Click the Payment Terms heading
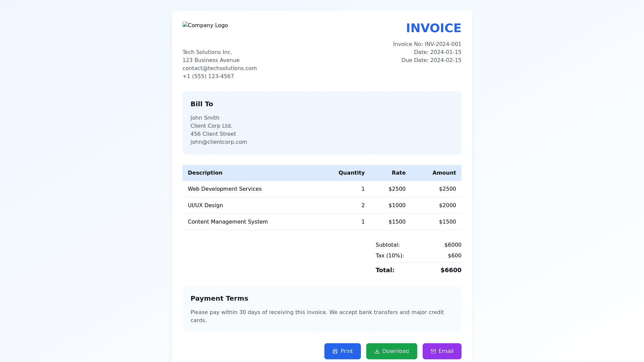Viewport: 644px width, 362px height. (x=219, y=298)
